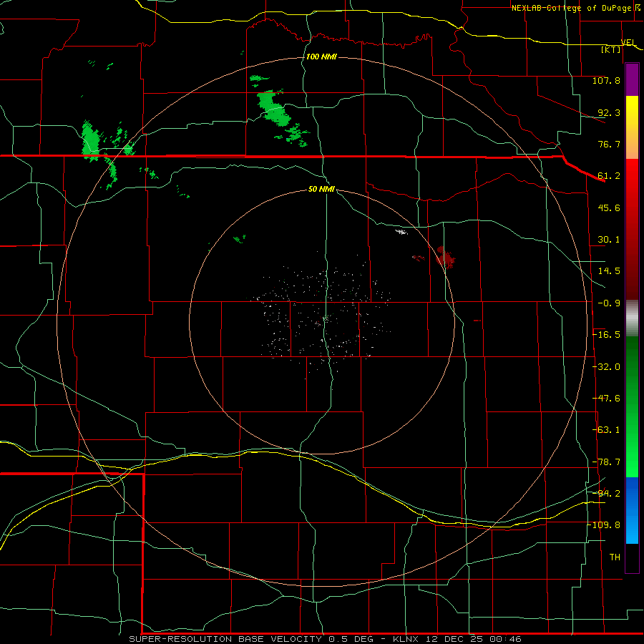644x644 pixels.
Task: Click the VEL legend title
Action: click(628, 42)
